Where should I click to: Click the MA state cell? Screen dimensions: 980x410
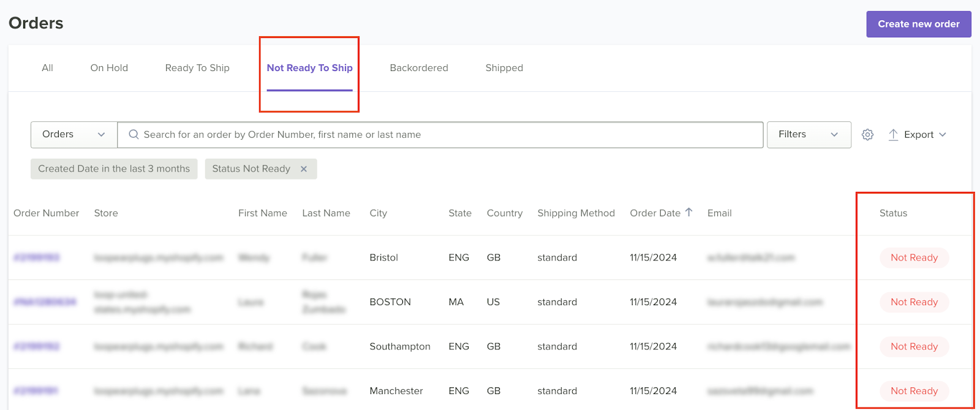456,302
